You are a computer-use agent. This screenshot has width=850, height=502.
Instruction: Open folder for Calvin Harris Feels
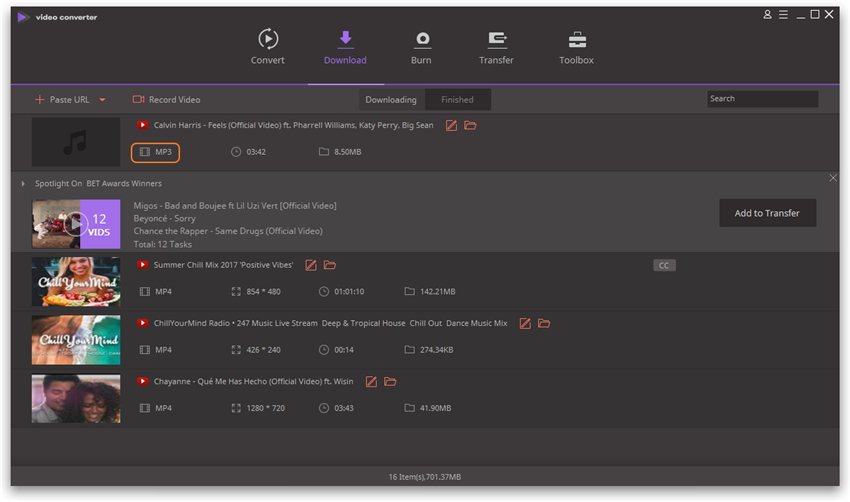470,126
